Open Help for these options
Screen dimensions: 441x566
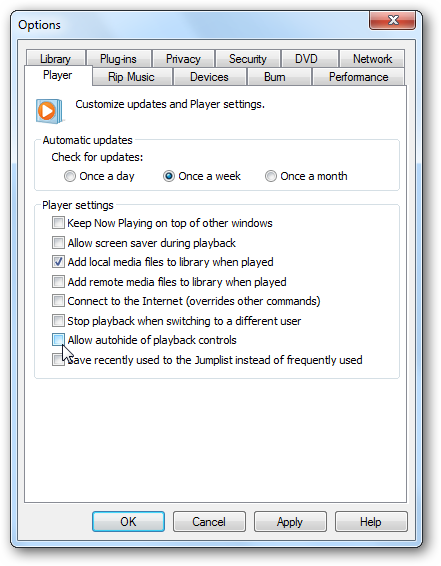point(371,522)
